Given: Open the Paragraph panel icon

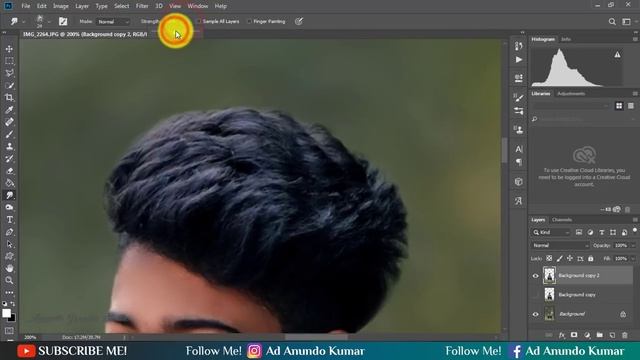Looking at the screenshot, I should coord(518,162).
